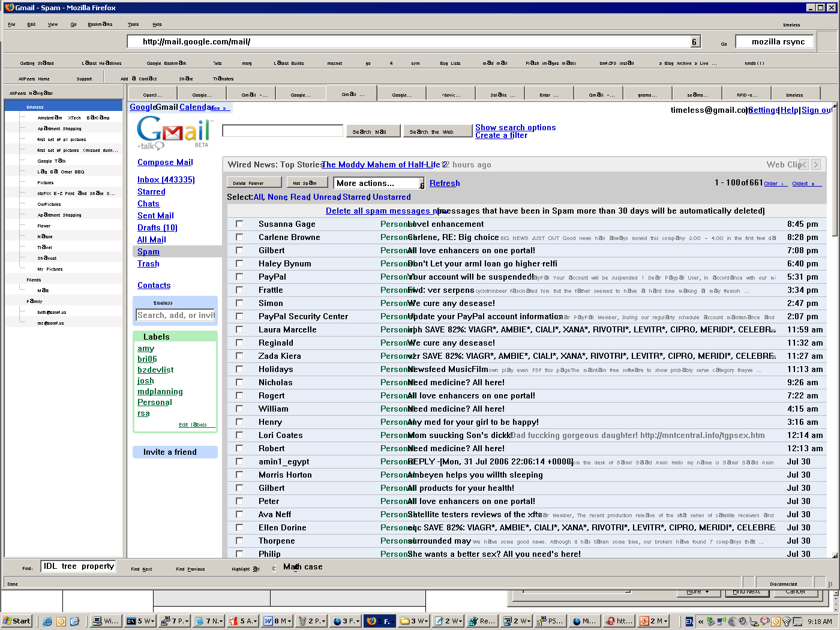Show next web clip arrow
Image resolution: width=840 pixels, height=630 pixels.
tap(815, 164)
